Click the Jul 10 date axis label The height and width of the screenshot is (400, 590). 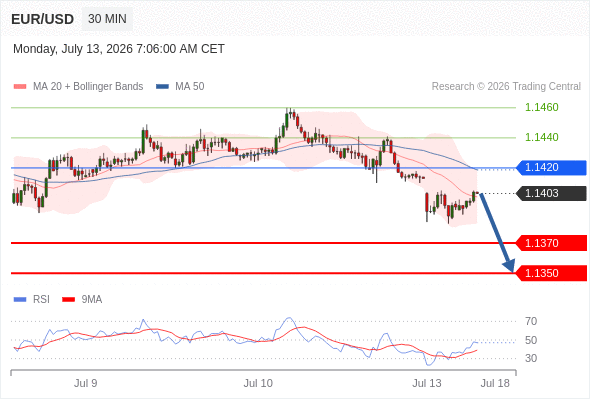click(258, 383)
